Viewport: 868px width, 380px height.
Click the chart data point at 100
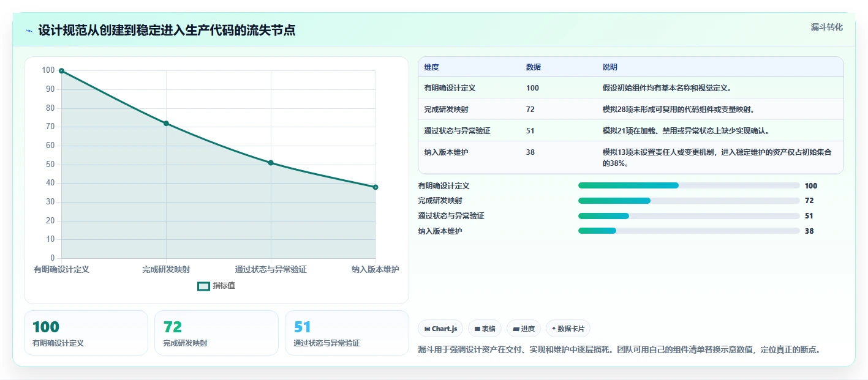tap(61, 71)
